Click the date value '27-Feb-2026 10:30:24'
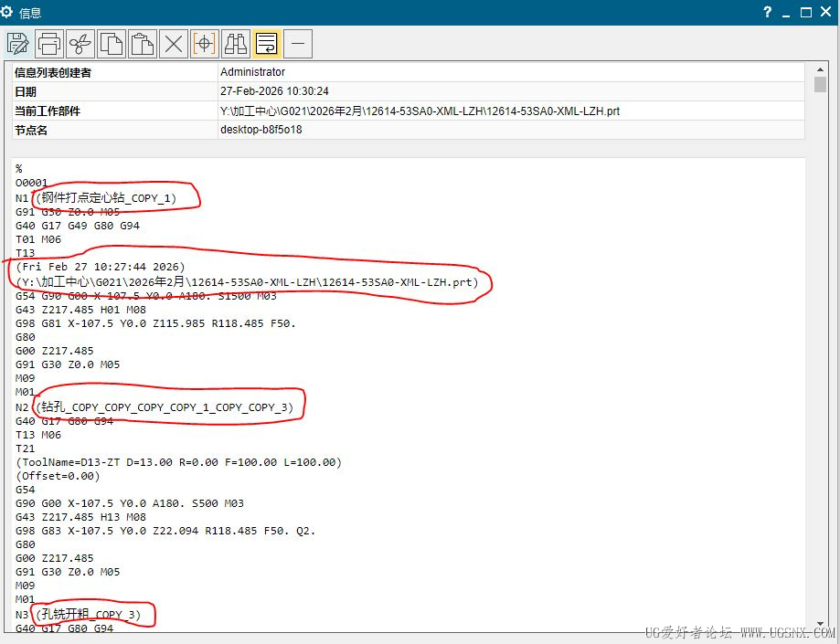Image resolution: width=840 pixels, height=644 pixels. pyautogui.click(x=511, y=91)
